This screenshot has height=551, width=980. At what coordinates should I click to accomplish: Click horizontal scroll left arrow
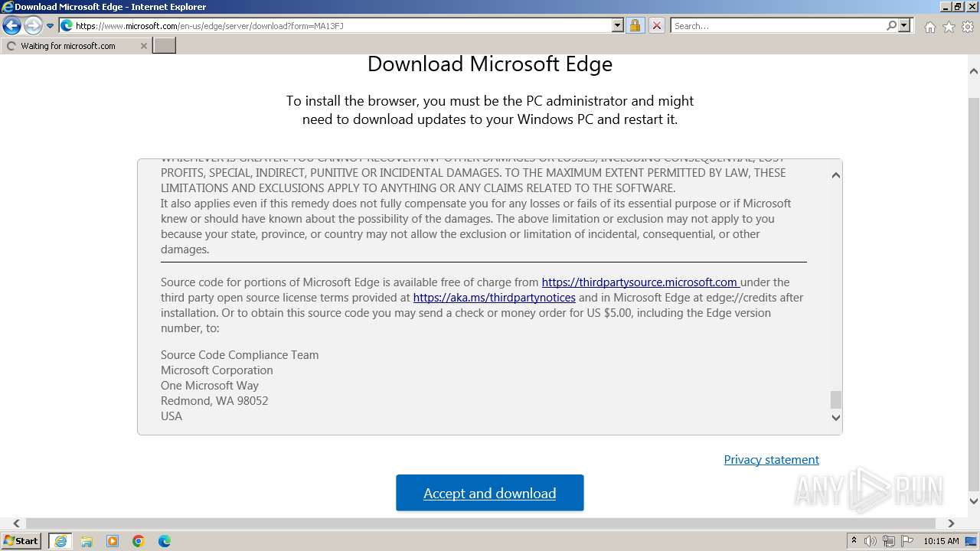16,523
